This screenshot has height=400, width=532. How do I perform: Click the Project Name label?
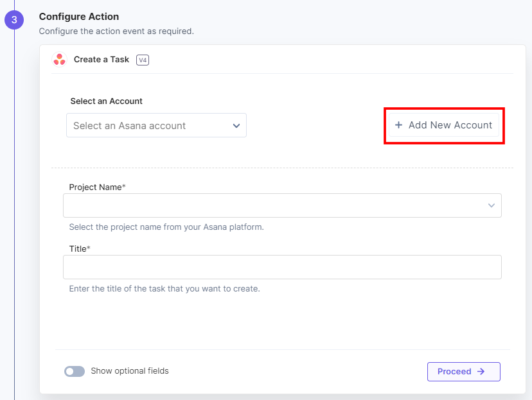98,187
